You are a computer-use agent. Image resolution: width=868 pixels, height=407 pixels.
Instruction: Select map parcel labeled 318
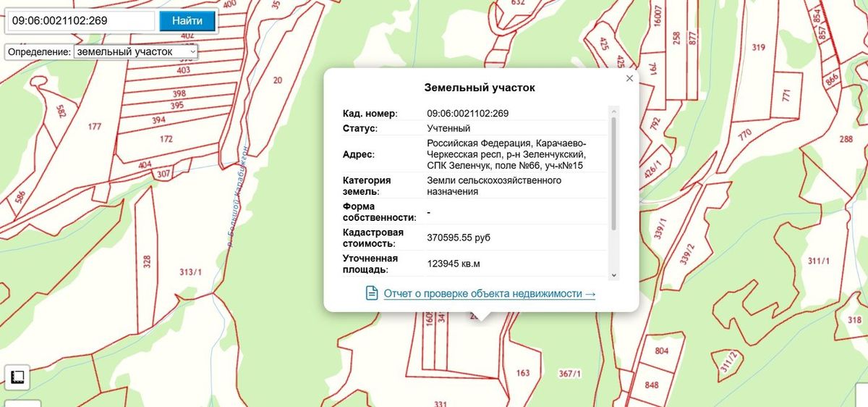[x=854, y=320]
